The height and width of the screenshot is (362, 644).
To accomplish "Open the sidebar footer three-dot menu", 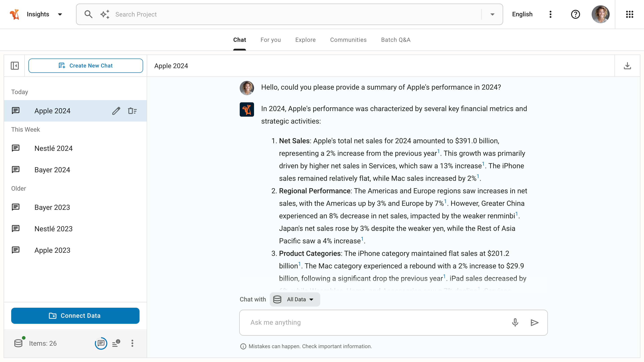I will tap(132, 343).
